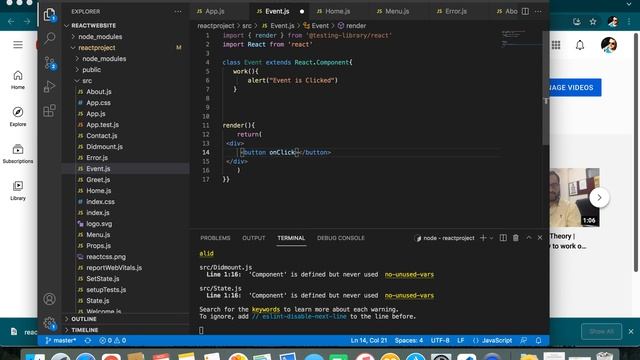
Task: Go to YouTube Home in browser sidebar
Action: [x=18, y=80]
